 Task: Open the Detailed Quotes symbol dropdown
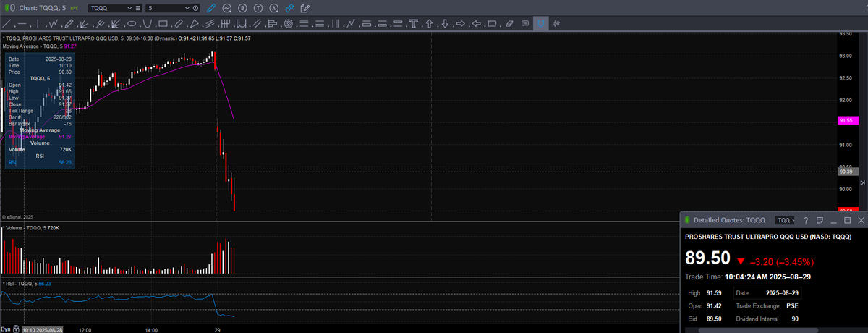(x=785, y=219)
